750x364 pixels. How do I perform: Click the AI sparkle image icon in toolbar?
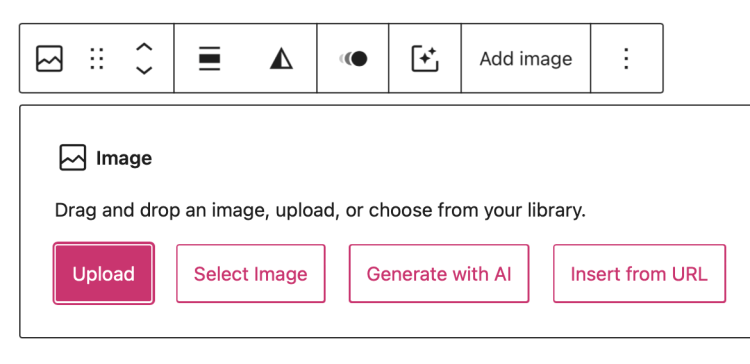[x=425, y=59]
